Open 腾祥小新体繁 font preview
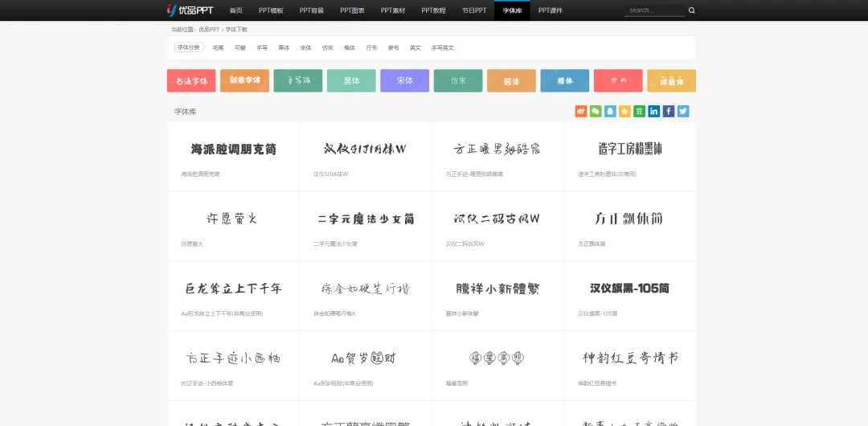The width and height of the screenshot is (868, 426). 497,289
